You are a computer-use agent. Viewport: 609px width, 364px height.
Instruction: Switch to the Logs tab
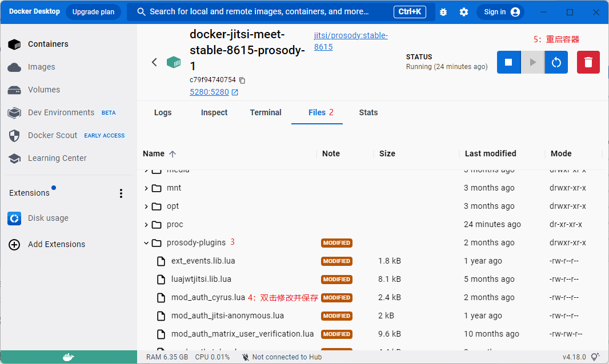click(x=163, y=112)
